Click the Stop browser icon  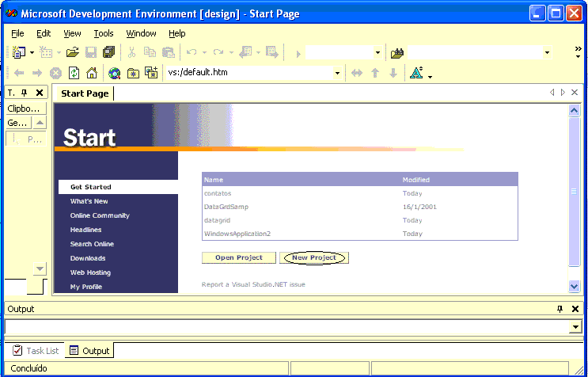[55, 73]
